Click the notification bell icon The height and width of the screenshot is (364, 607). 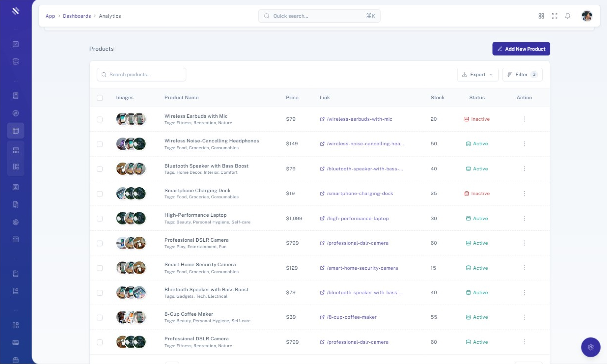point(567,16)
